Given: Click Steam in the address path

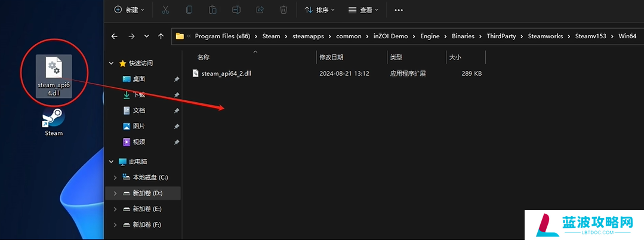Looking at the screenshot, I should (271, 36).
